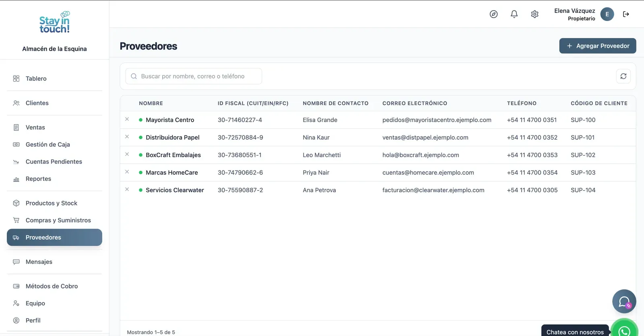
Task: Remove Distribuidora Papel with its X icon
Action: tap(127, 137)
